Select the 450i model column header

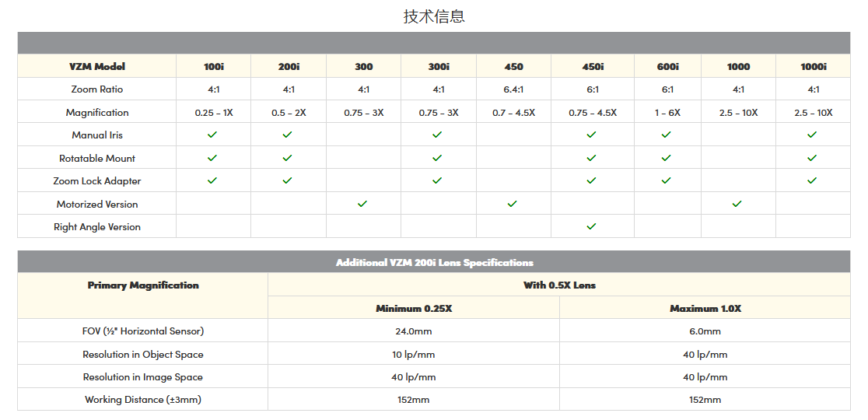593,67
